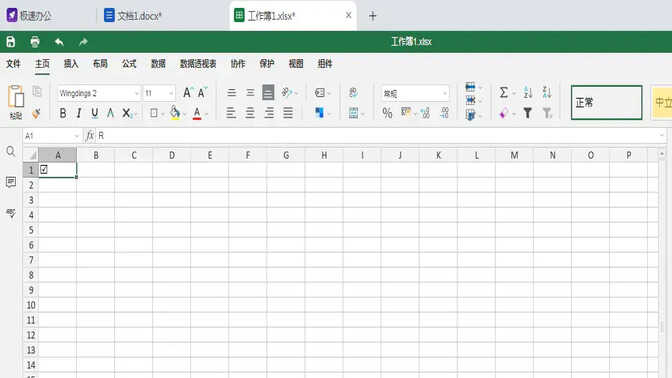The height and width of the screenshot is (378, 672).
Task: Click the Name Box showing A1
Action: coord(52,136)
